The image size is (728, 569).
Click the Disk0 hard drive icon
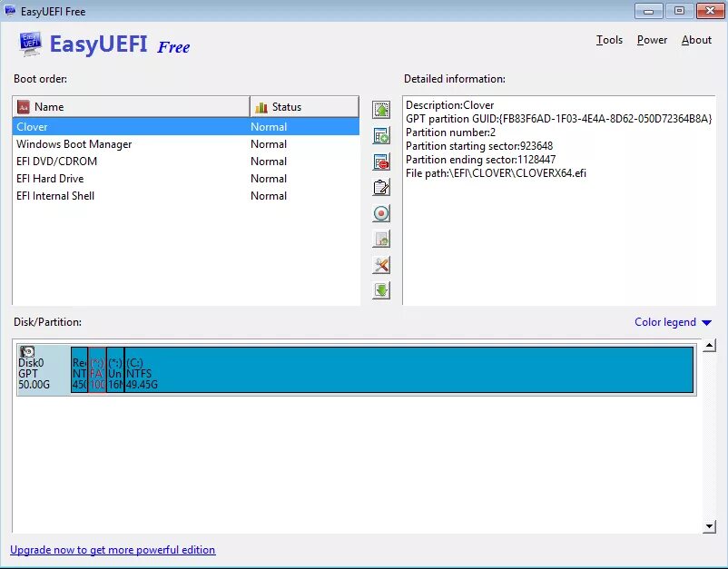click(27, 352)
